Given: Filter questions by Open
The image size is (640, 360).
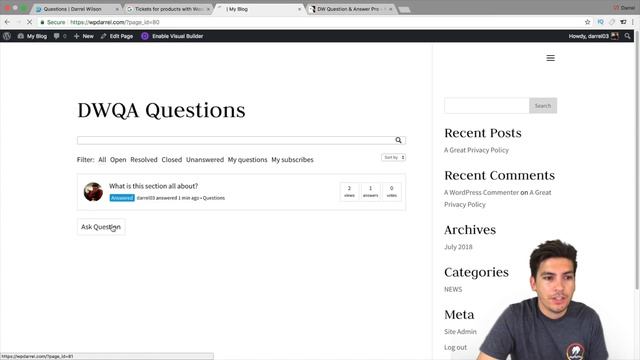Looking at the screenshot, I should pyautogui.click(x=118, y=160).
